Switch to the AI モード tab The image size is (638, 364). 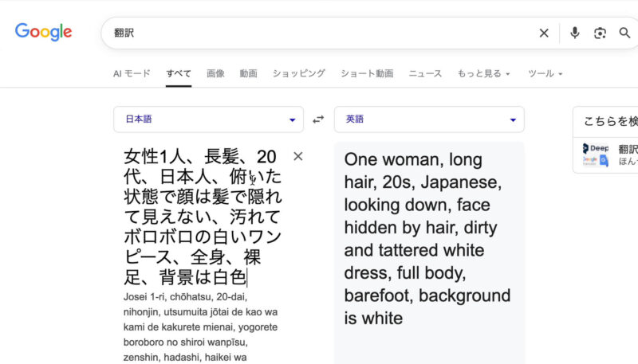(132, 73)
